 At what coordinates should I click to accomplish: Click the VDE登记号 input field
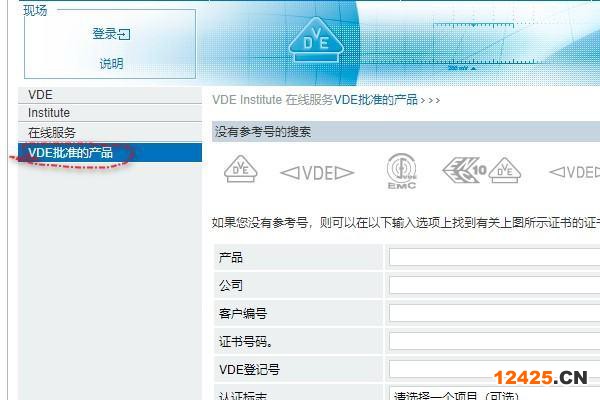(494, 369)
